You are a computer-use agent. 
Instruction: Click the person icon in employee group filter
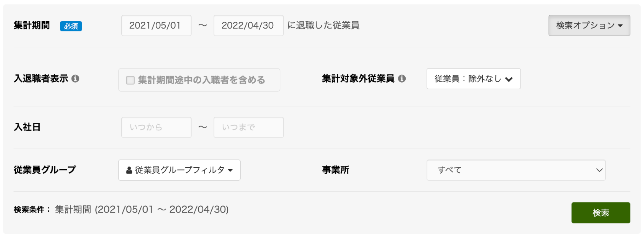coord(129,170)
